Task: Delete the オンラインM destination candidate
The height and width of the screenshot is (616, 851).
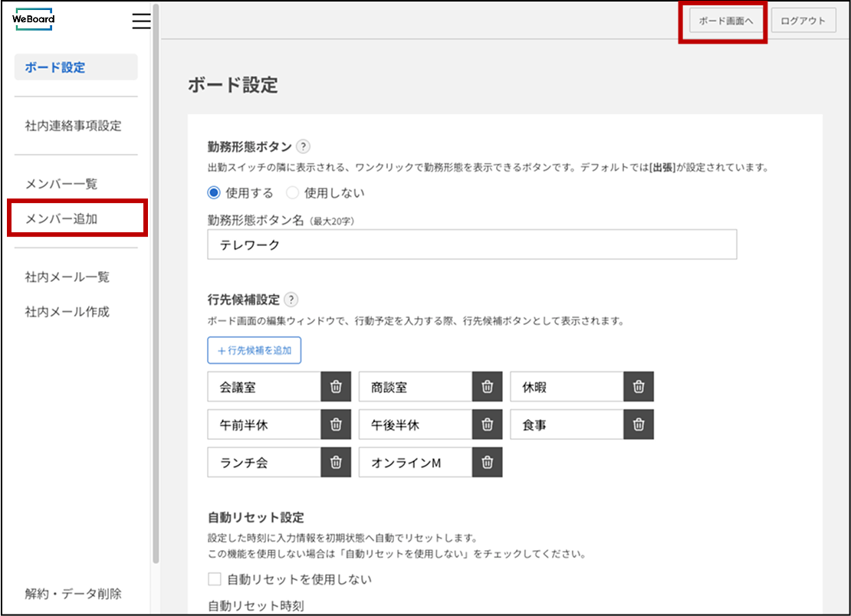Action: pos(486,462)
